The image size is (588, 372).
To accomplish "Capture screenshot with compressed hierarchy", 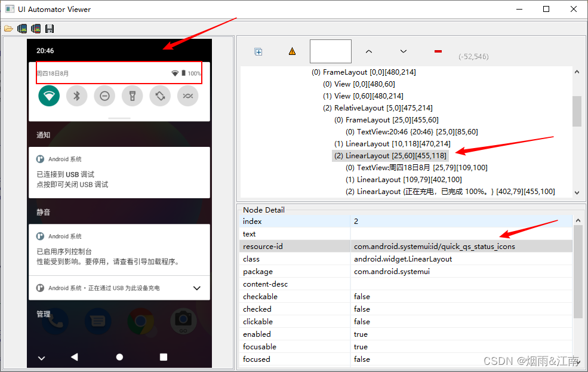I will (x=36, y=28).
